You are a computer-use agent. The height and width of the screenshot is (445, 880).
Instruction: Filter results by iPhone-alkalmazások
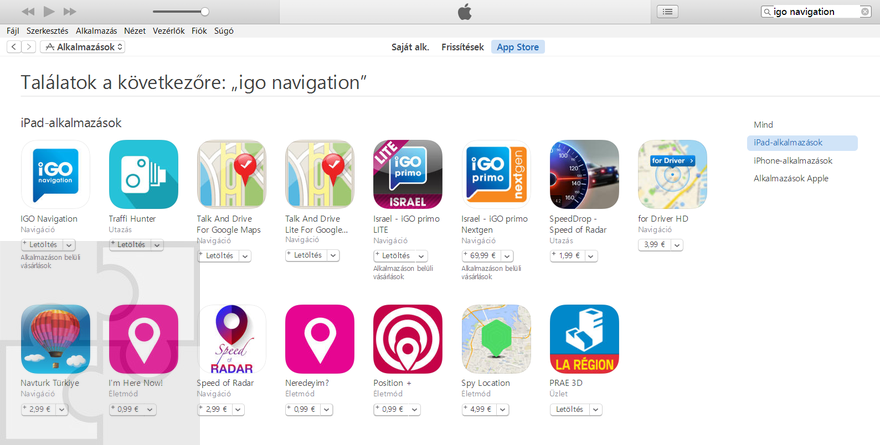point(792,160)
